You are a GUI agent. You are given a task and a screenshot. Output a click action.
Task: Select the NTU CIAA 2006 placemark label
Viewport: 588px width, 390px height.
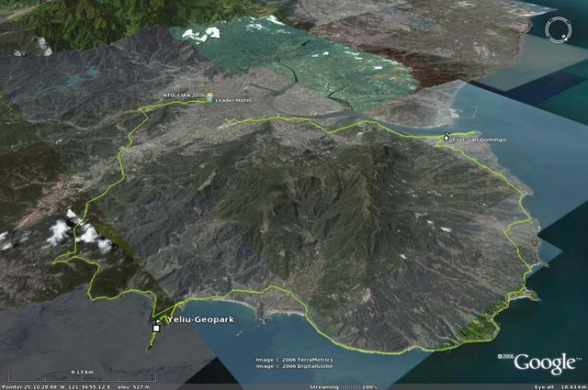tap(183, 95)
